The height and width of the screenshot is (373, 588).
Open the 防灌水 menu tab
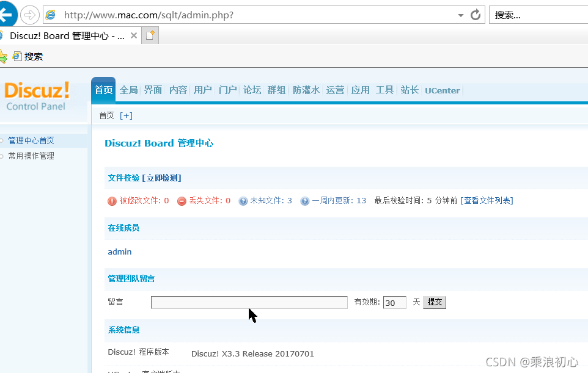tap(306, 90)
